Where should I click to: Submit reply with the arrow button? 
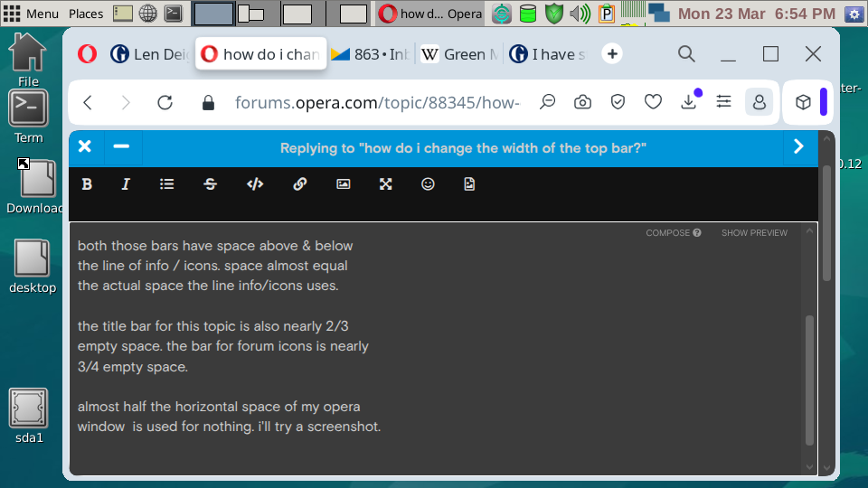(x=798, y=146)
